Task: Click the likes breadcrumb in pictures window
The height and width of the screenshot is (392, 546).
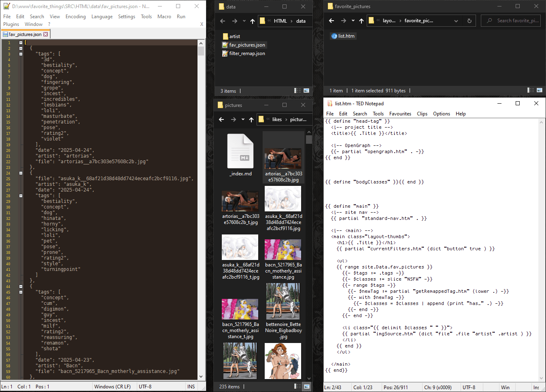Action: coord(277,119)
